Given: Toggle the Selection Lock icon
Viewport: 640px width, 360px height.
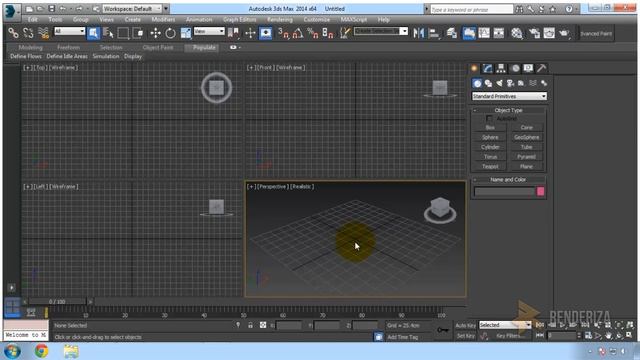Looking at the screenshot, I should [x=250, y=325].
